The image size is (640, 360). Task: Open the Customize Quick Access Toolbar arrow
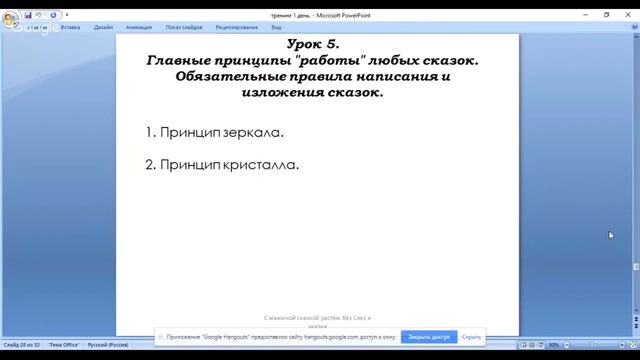click(x=67, y=15)
